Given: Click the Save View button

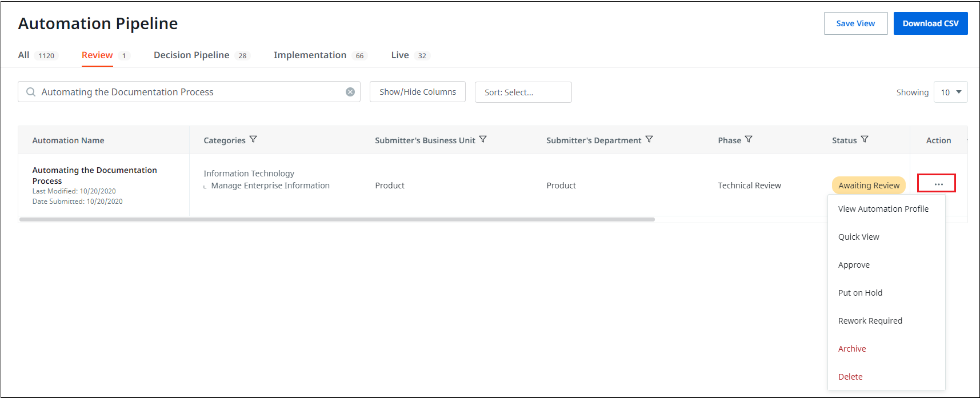Looking at the screenshot, I should 855,23.
